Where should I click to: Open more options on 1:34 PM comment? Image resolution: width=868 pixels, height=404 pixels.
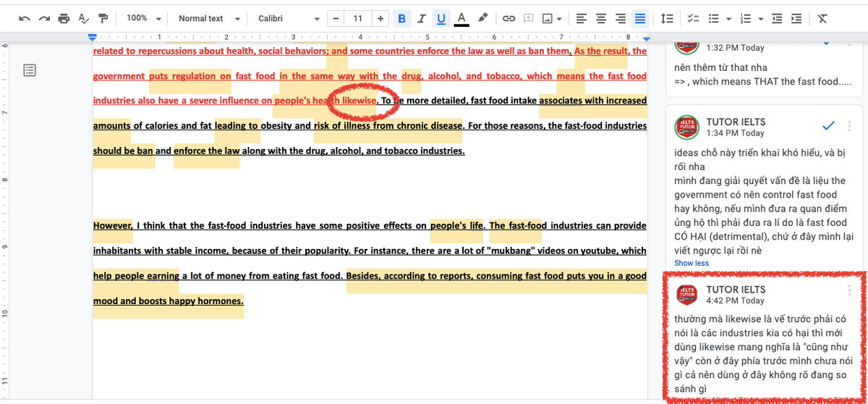[x=849, y=126]
